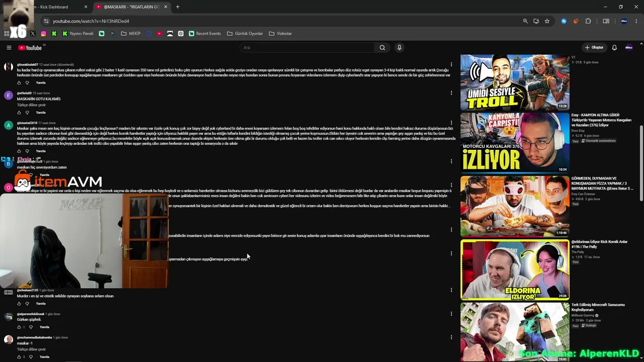The height and width of the screenshot is (362, 644).
Task: Open the orange extension icon in toolbar
Action: point(576,21)
